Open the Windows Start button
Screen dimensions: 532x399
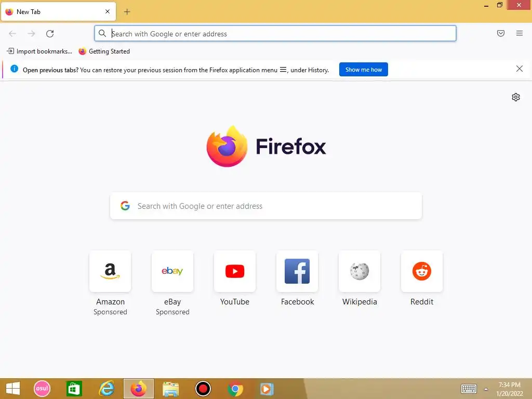tap(13, 389)
